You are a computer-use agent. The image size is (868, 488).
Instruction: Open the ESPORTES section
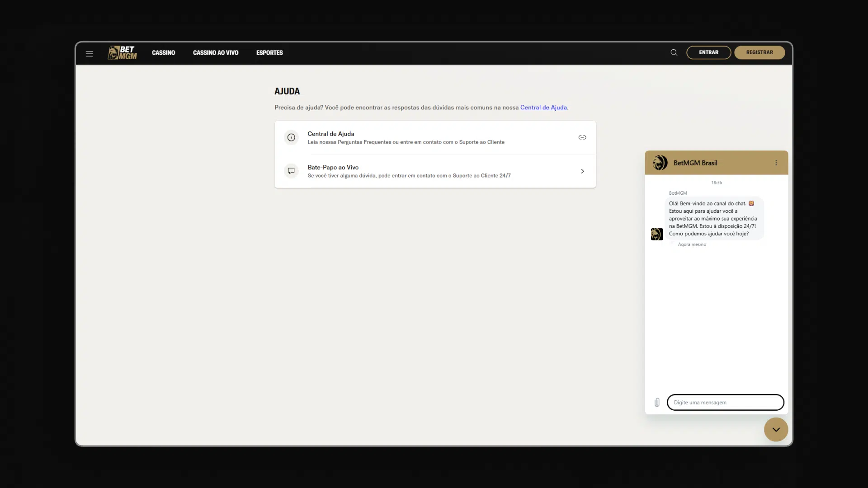coord(269,52)
